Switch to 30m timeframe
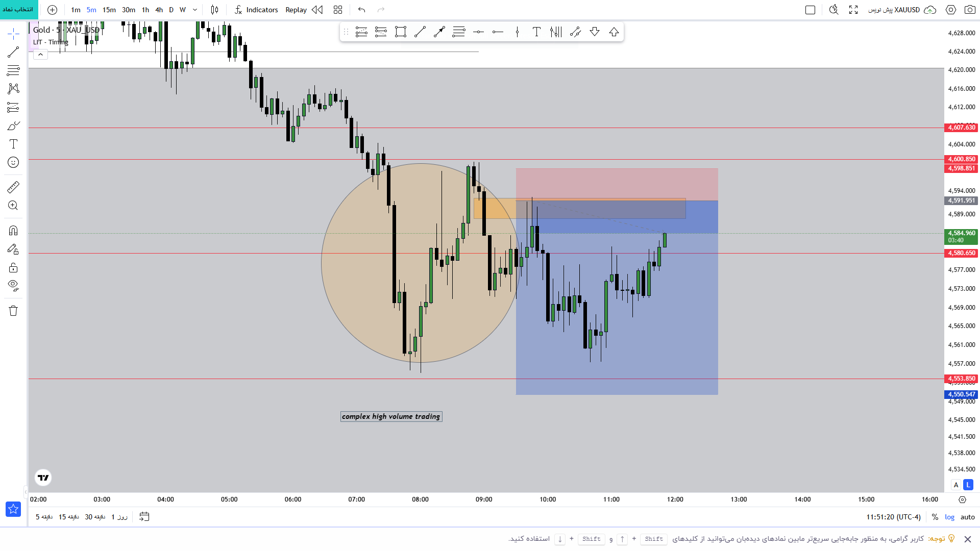980x551 pixels. 129,10
